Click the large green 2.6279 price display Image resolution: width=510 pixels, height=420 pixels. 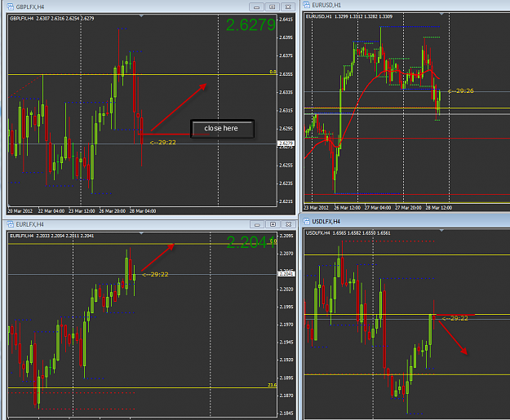click(x=251, y=25)
